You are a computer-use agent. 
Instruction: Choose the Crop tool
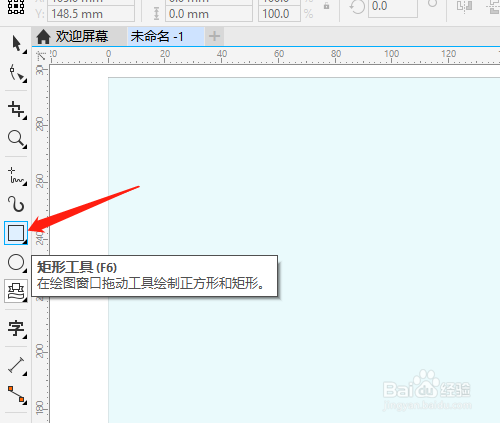point(16,110)
